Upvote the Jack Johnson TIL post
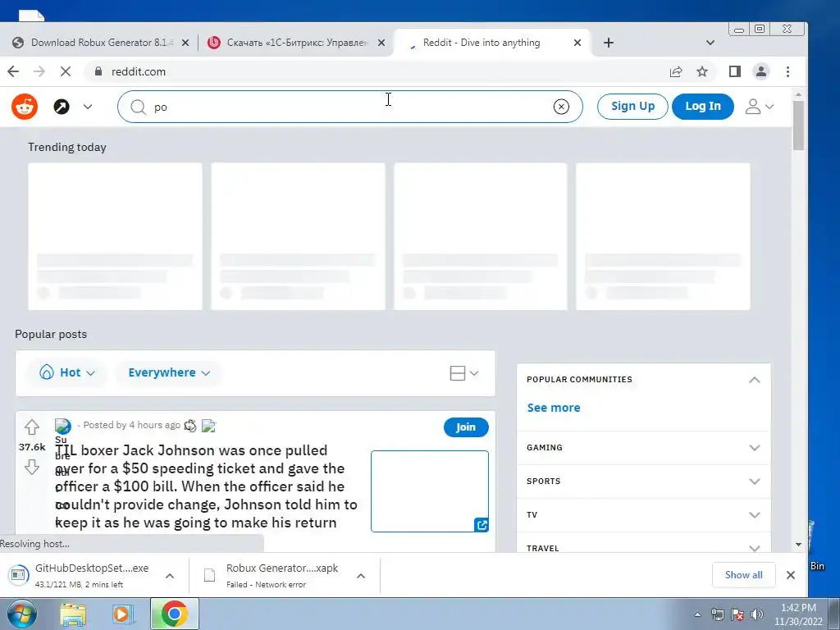Screen dimensions: 840x630 click(x=32, y=427)
